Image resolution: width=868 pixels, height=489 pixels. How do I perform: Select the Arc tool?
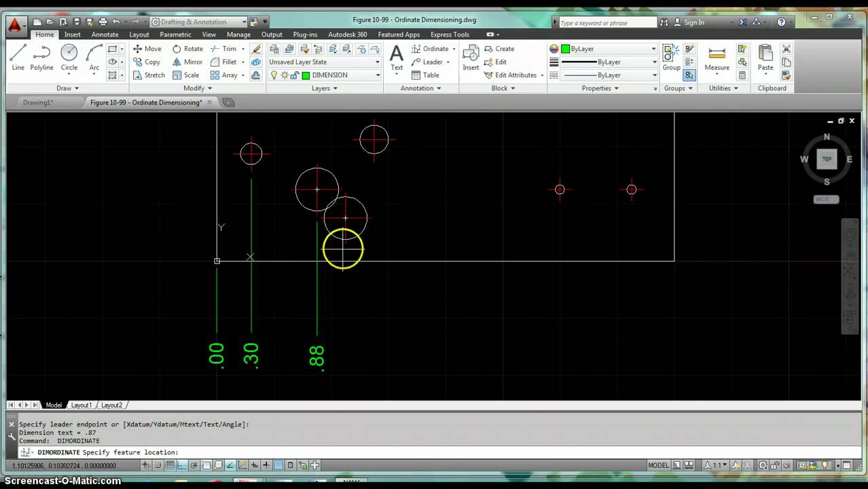[x=94, y=57]
